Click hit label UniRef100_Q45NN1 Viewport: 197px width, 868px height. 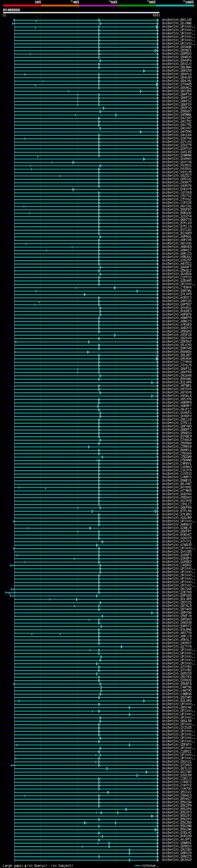pyautogui.click(x=177, y=115)
